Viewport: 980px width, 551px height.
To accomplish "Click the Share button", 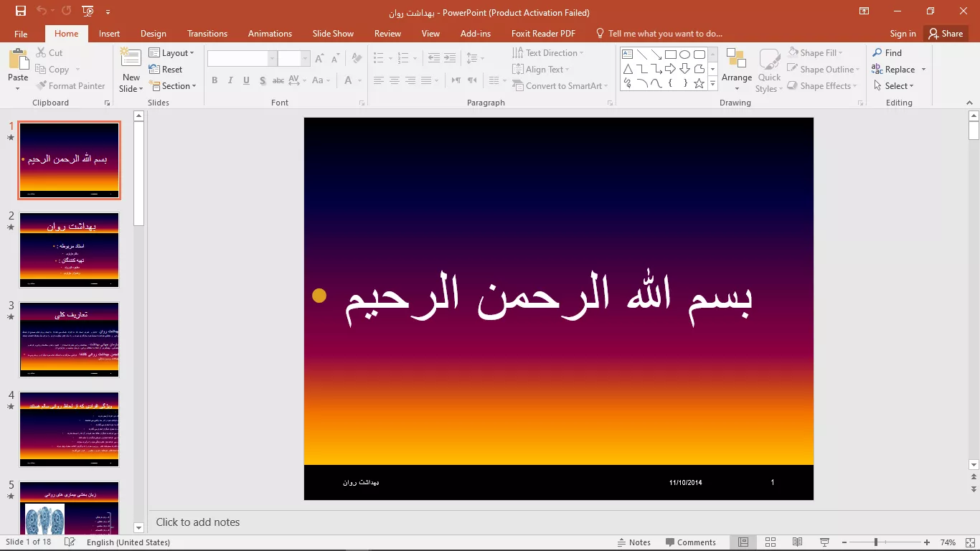I will tap(945, 34).
